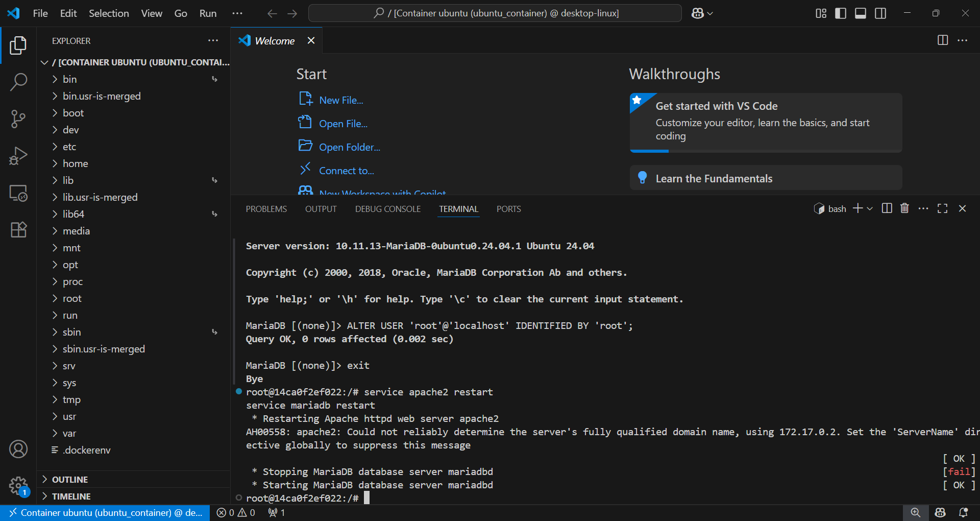The width and height of the screenshot is (980, 521).
Task: Open the Remote Explorer icon
Action: 18,193
